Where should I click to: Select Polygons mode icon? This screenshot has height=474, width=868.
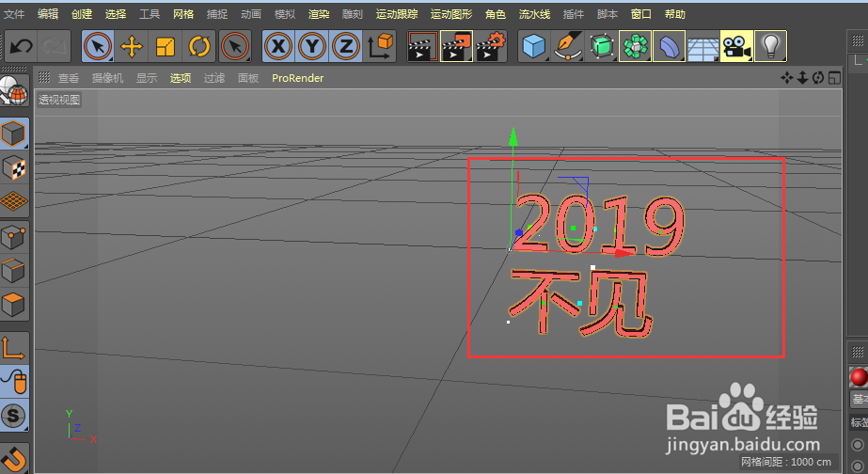13,305
